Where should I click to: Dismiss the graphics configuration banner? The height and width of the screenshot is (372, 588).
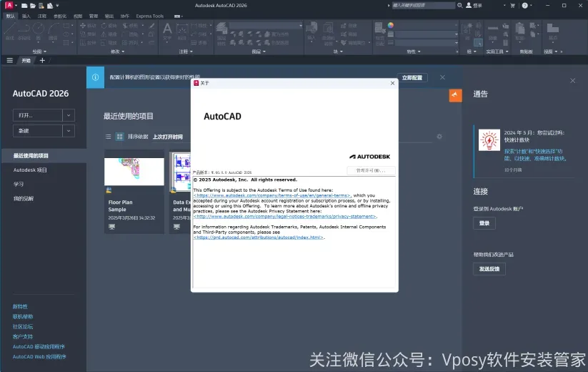442,77
